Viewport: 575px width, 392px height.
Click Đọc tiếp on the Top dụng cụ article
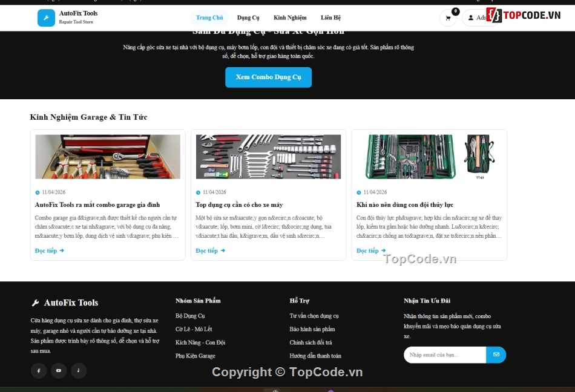coord(210,250)
